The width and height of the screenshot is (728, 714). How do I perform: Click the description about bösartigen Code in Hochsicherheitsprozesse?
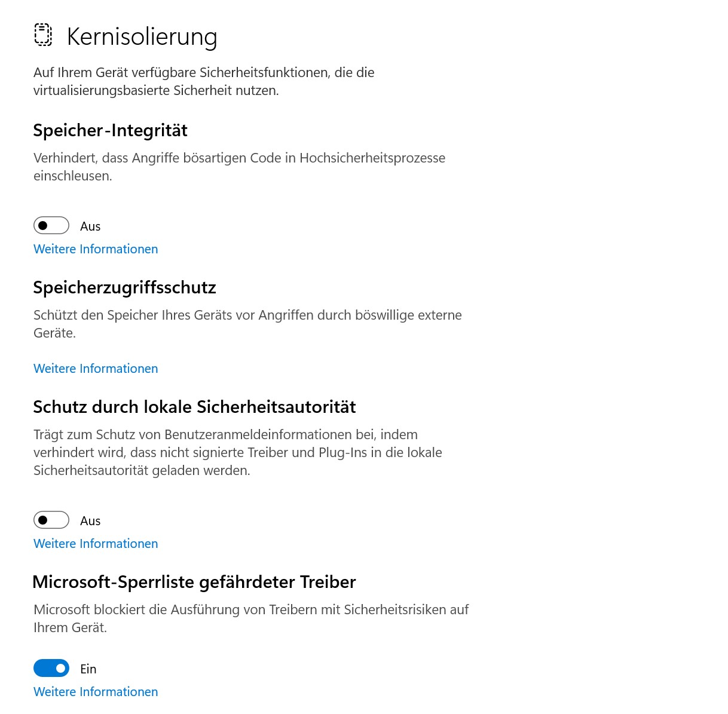click(x=239, y=167)
